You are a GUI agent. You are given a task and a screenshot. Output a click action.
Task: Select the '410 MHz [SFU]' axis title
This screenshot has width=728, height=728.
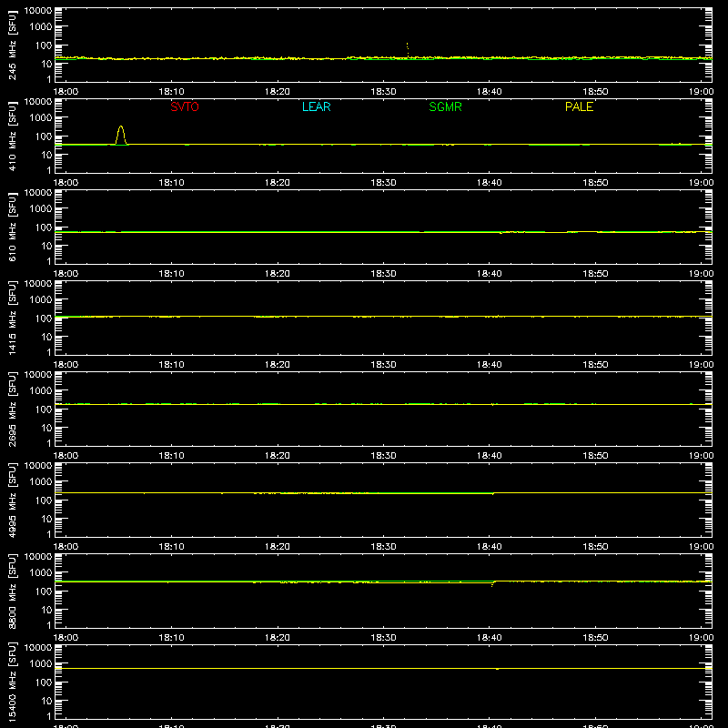[x=12, y=136]
